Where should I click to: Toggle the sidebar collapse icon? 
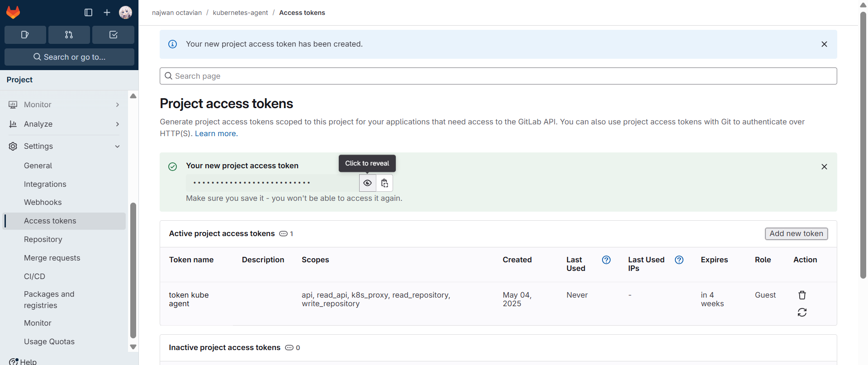point(88,13)
